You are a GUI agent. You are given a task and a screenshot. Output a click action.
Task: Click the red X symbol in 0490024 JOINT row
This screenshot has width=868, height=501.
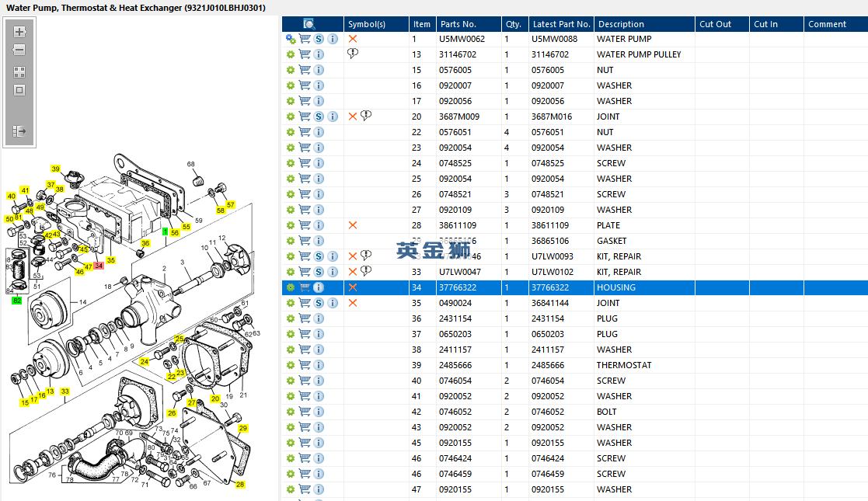(x=353, y=303)
